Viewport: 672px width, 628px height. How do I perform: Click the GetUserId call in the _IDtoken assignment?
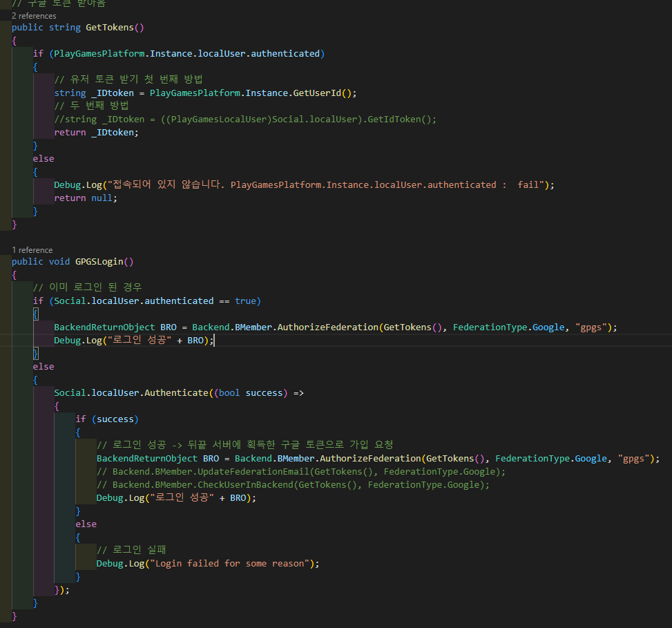(x=317, y=93)
